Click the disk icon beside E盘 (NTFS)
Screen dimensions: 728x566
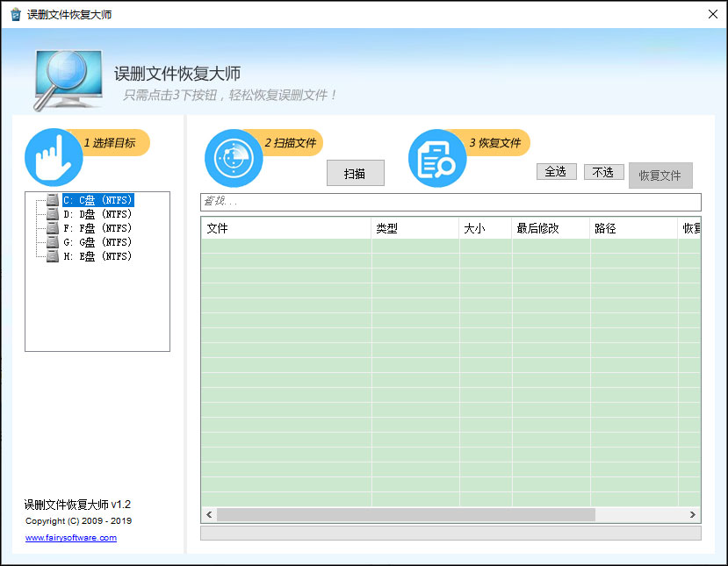coord(51,255)
